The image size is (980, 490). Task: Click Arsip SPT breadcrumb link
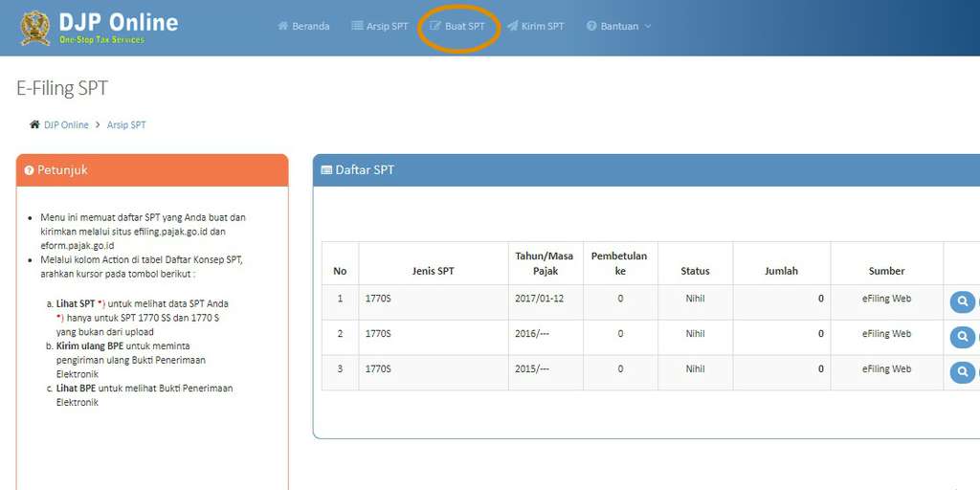click(126, 125)
